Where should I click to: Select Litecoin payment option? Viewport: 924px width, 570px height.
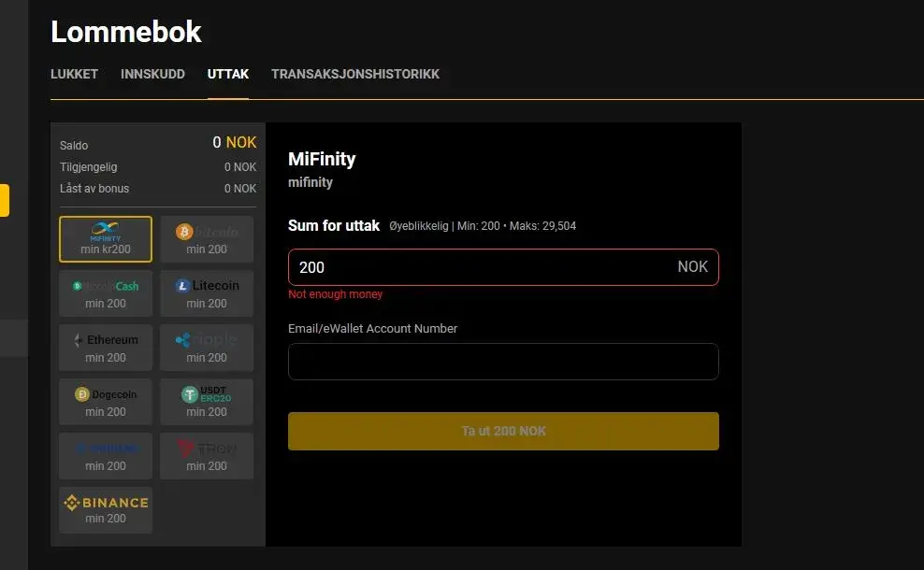[207, 293]
